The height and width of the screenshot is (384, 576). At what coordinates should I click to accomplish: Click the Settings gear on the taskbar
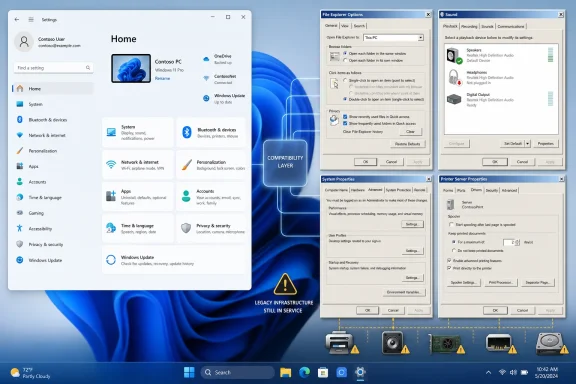coord(360,372)
